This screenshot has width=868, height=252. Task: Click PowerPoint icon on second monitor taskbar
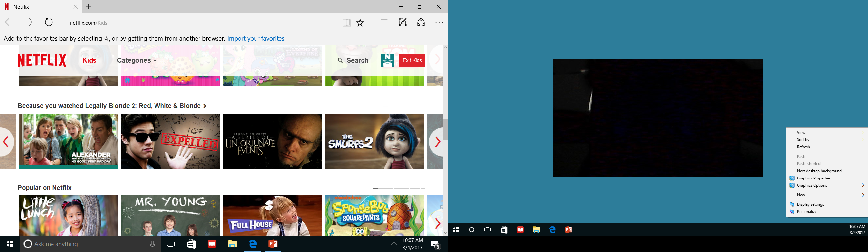click(568, 230)
